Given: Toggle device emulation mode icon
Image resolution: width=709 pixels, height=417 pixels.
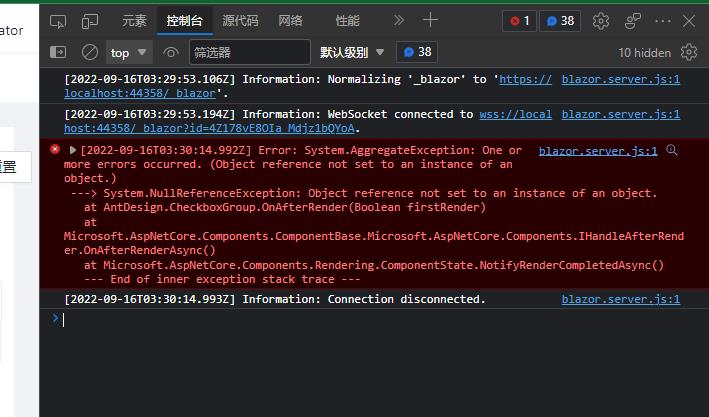Looking at the screenshot, I should point(90,21).
